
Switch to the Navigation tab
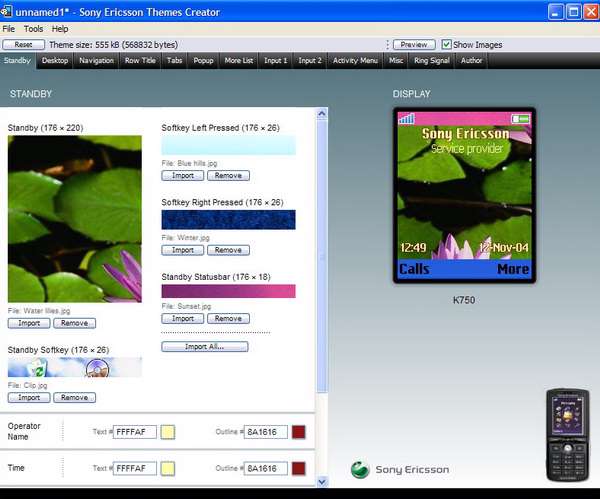click(96, 60)
